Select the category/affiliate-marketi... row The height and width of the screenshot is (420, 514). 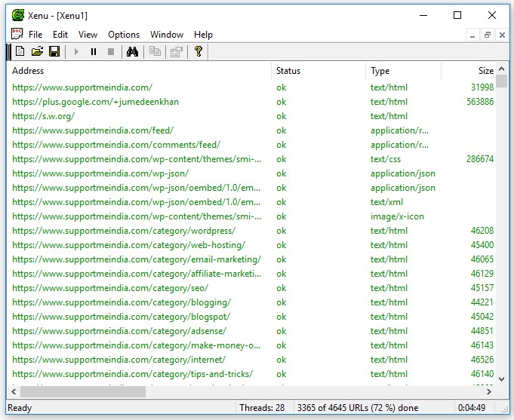[x=251, y=274]
